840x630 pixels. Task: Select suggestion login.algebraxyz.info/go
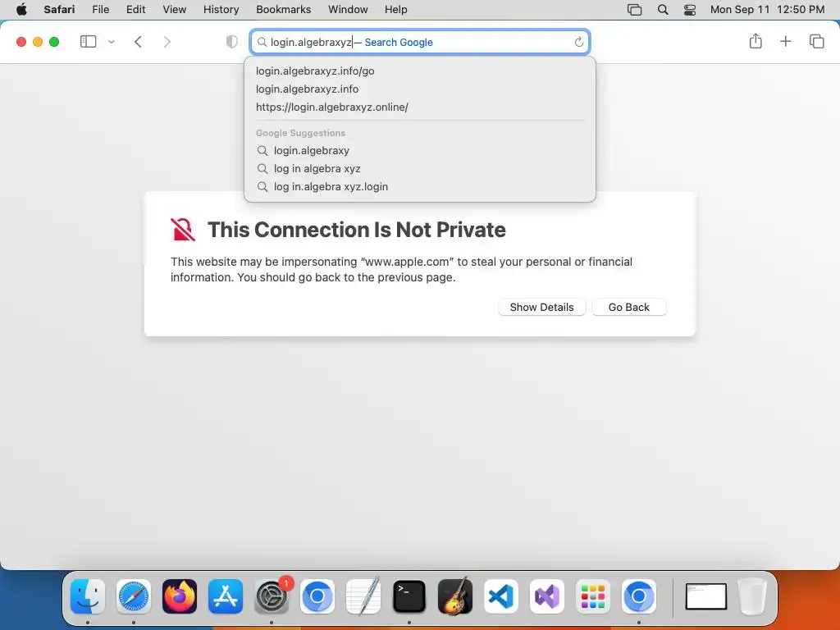[420, 71]
